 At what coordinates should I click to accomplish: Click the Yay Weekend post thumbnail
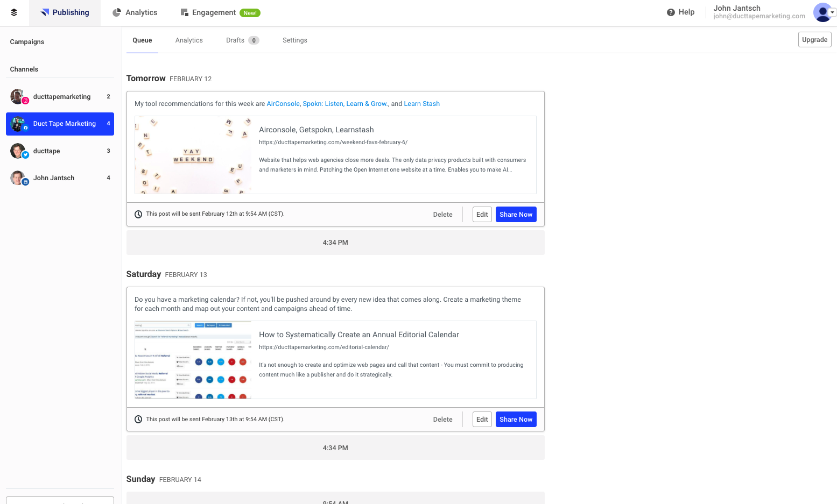[193, 155]
